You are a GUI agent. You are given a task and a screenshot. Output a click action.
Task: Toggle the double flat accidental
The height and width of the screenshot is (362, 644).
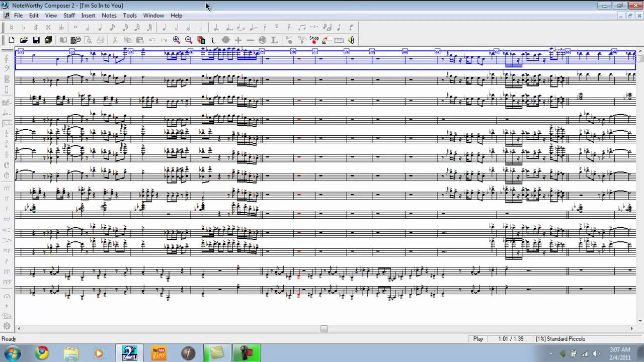pyautogui.click(x=61, y=28)
